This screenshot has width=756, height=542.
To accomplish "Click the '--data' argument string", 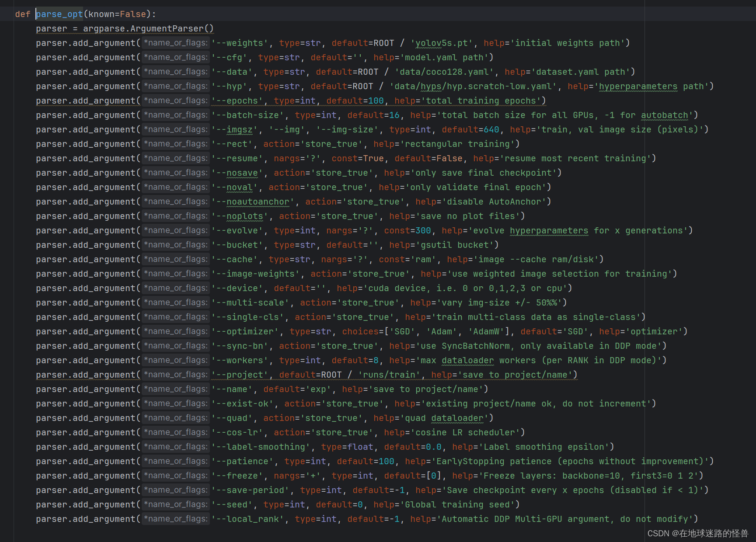I will coord(232,72).
